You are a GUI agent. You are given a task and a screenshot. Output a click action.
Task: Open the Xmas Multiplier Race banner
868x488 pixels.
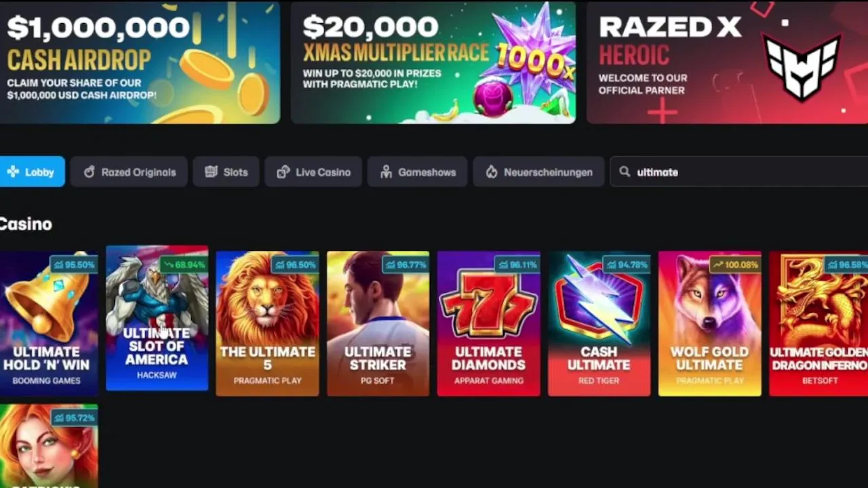(433, 62)
